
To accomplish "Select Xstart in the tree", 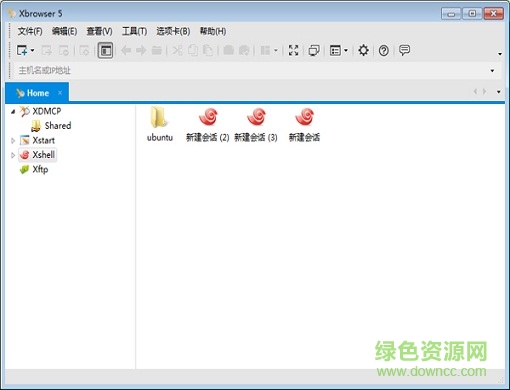I will 43,140.
